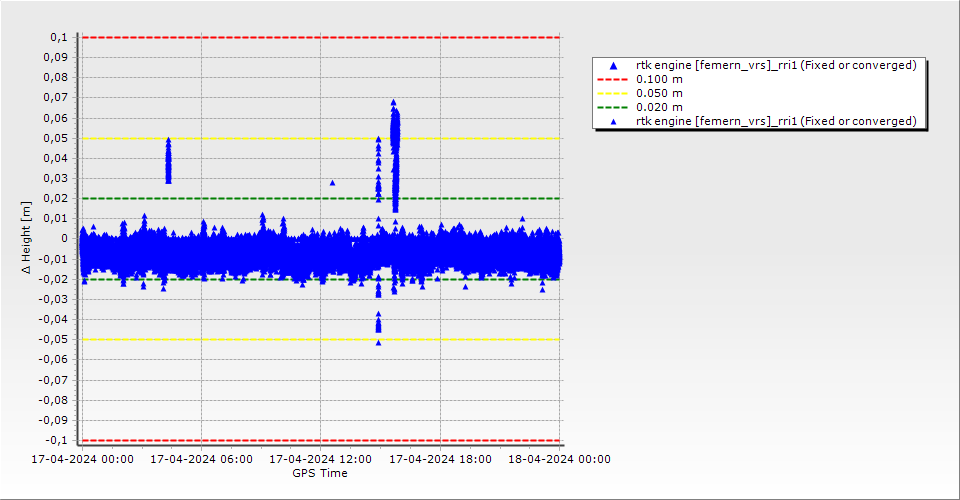Viewport: 960px width, 500px height.
Task: Click the 17-04-2024 06:00 x-axis tick label
Action: click(201, 460)
